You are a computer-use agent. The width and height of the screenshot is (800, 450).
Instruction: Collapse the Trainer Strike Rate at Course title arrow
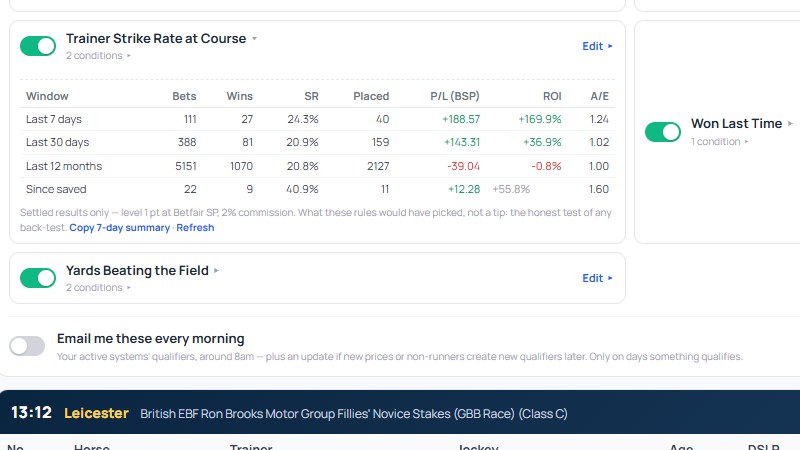click(x=255, y=39)
